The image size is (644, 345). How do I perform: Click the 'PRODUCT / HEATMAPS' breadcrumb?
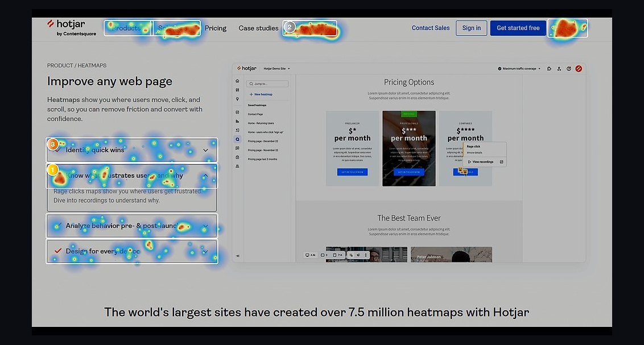pyautogui.click(x=77, y=65)
